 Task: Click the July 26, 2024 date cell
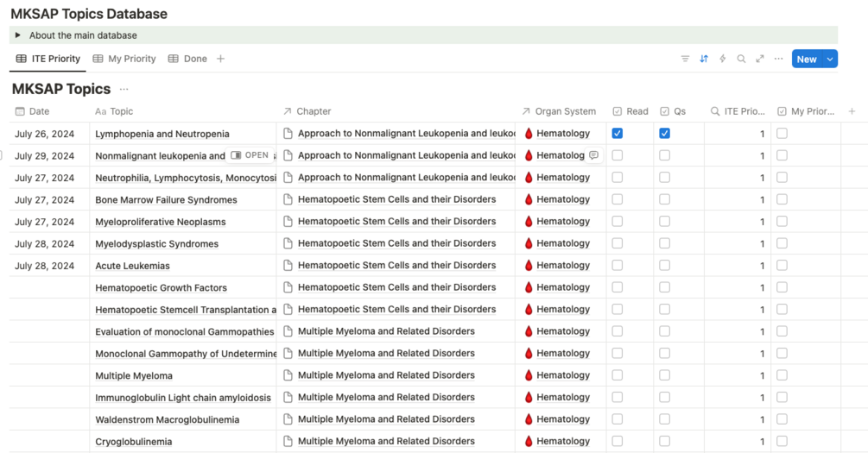click(44, 134)
